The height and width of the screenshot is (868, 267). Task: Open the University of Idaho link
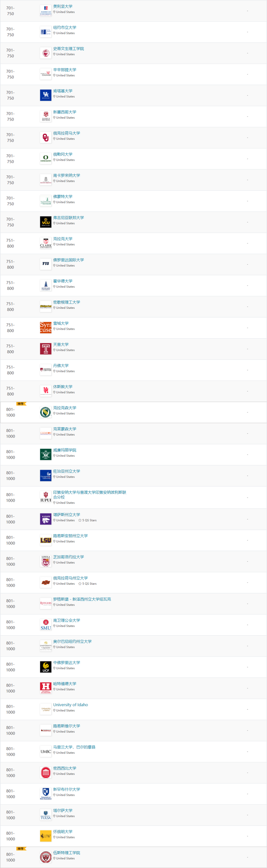pyautogui.click(x=70, y=705)
